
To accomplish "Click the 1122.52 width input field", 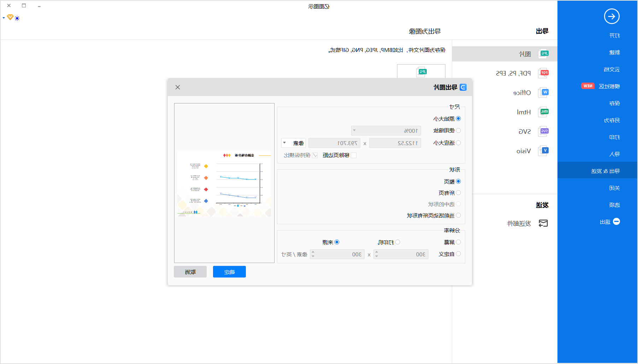I will pos(395,143).
